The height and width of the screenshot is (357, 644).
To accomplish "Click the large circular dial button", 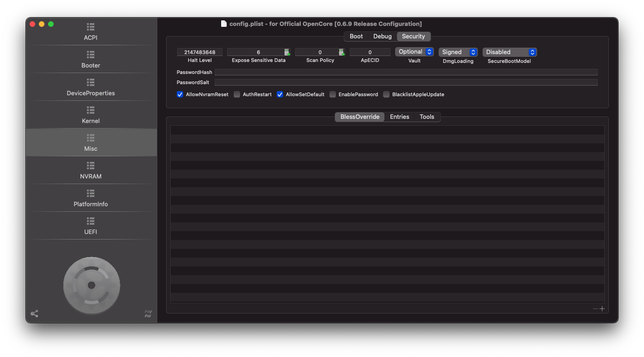I will [92, 285].
